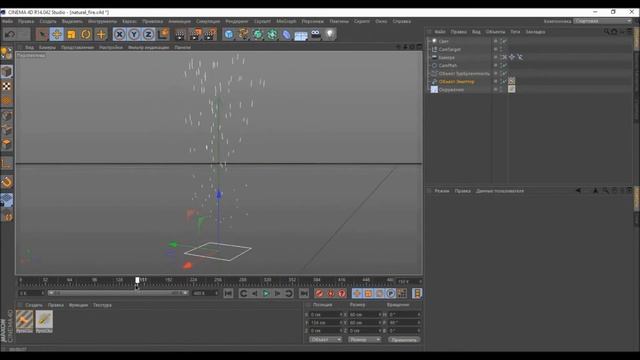Select the CamTarget object row
Screen dimensions: 640x360
[449, 49]
